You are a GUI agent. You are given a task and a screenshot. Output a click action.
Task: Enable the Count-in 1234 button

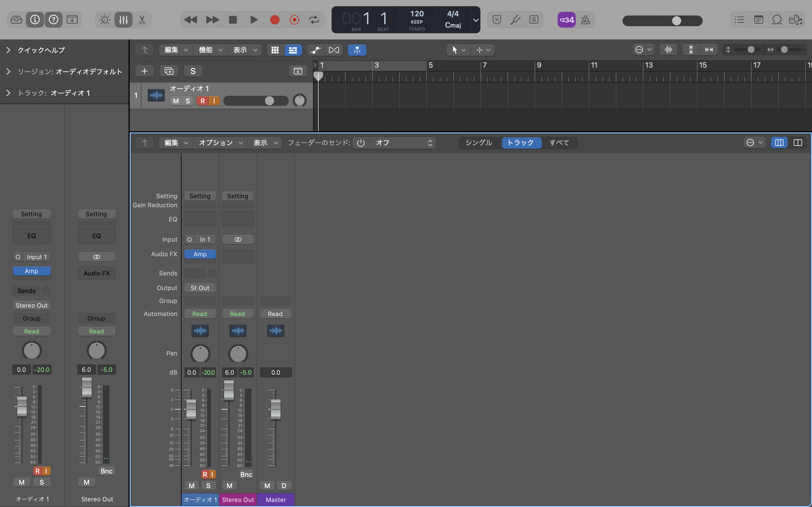(x=566, y=20)
